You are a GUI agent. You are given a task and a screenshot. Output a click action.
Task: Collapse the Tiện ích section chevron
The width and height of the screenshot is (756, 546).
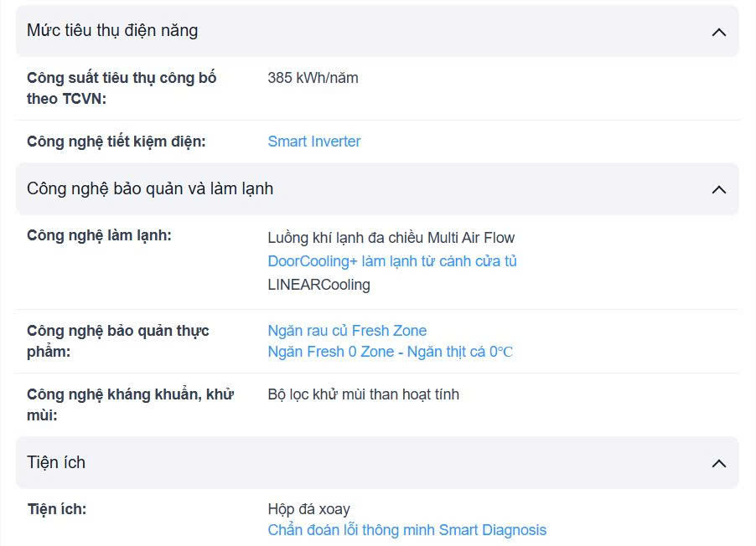pos(718,463)
